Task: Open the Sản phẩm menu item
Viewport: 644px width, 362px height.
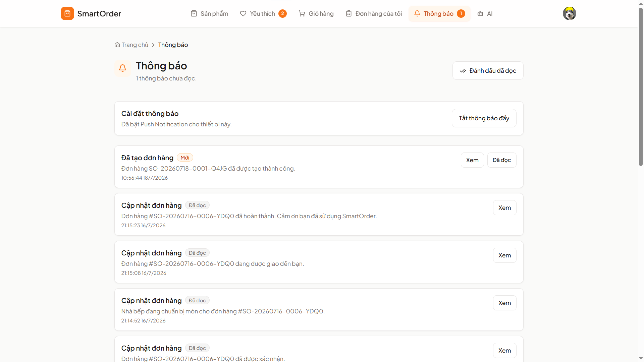Action: (x=210, y=13)
